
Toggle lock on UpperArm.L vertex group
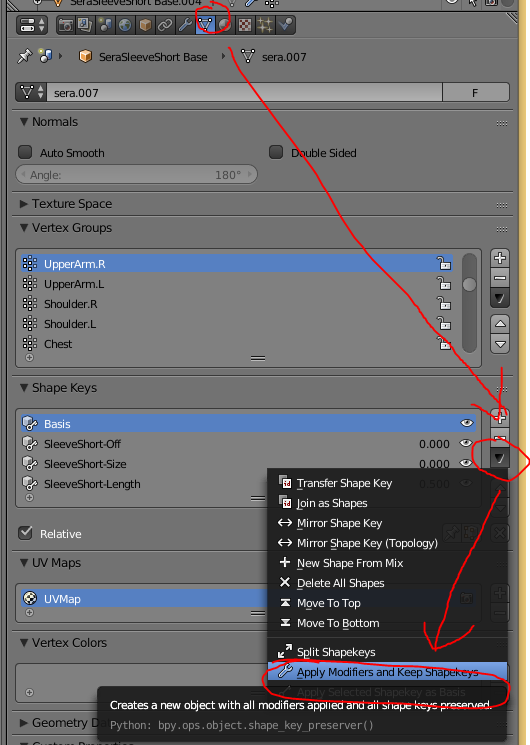tap(444, 284)
